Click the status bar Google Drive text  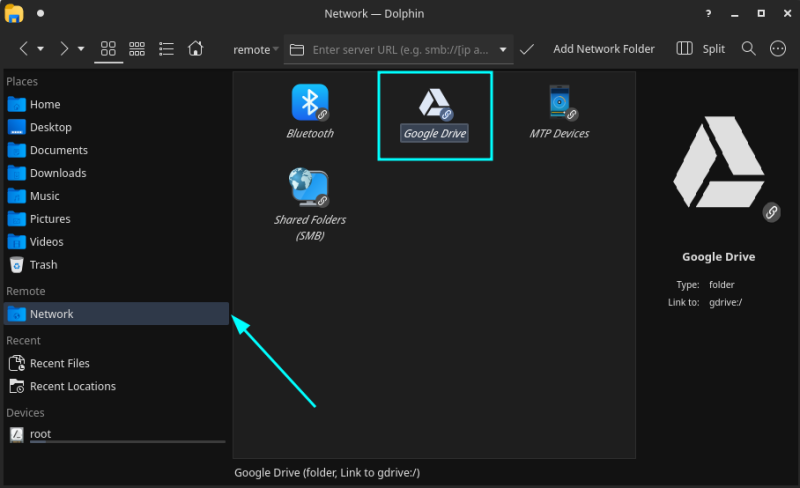pos(327,473)
